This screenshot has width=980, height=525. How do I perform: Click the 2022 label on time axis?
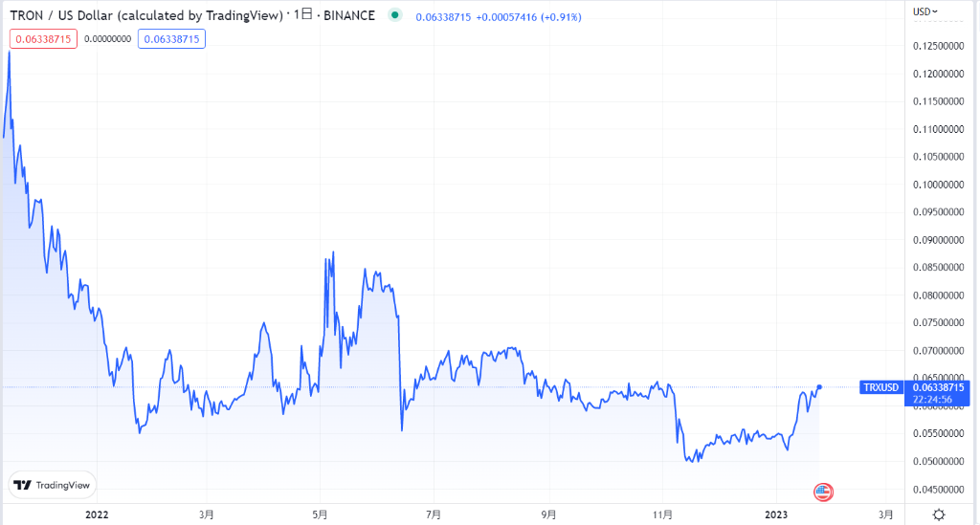(x=97, y=514)
